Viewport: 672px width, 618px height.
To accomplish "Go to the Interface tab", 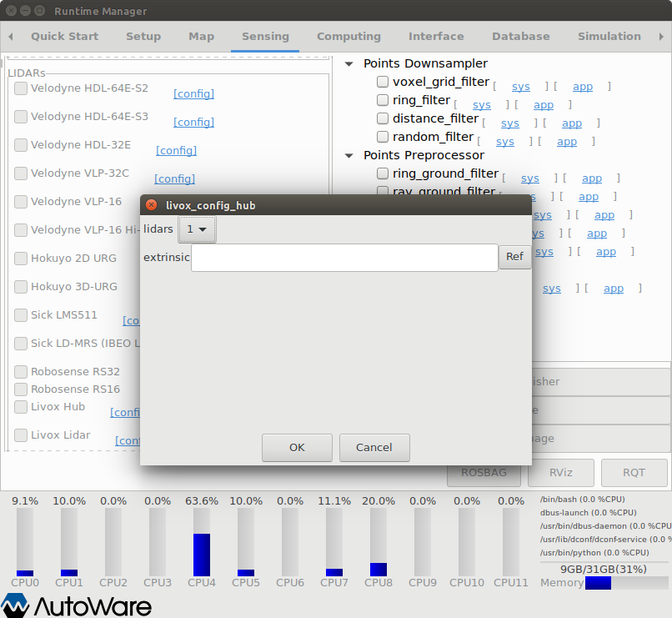I will (x=436, y=37).
